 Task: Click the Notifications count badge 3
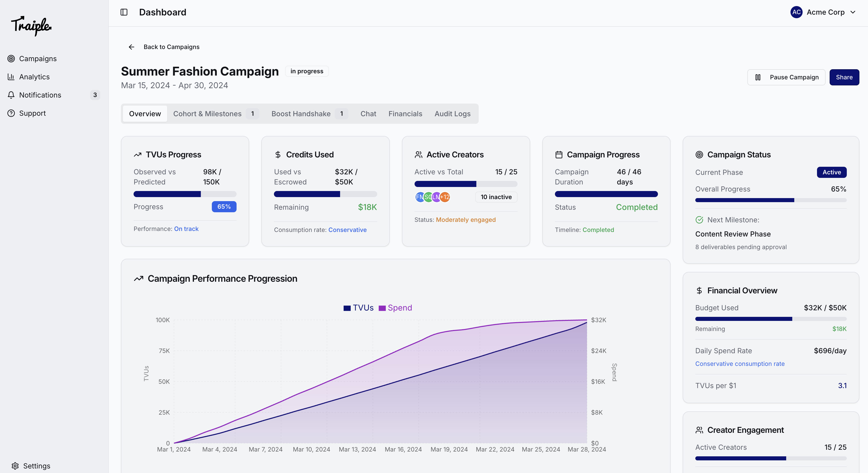[95, 95]
